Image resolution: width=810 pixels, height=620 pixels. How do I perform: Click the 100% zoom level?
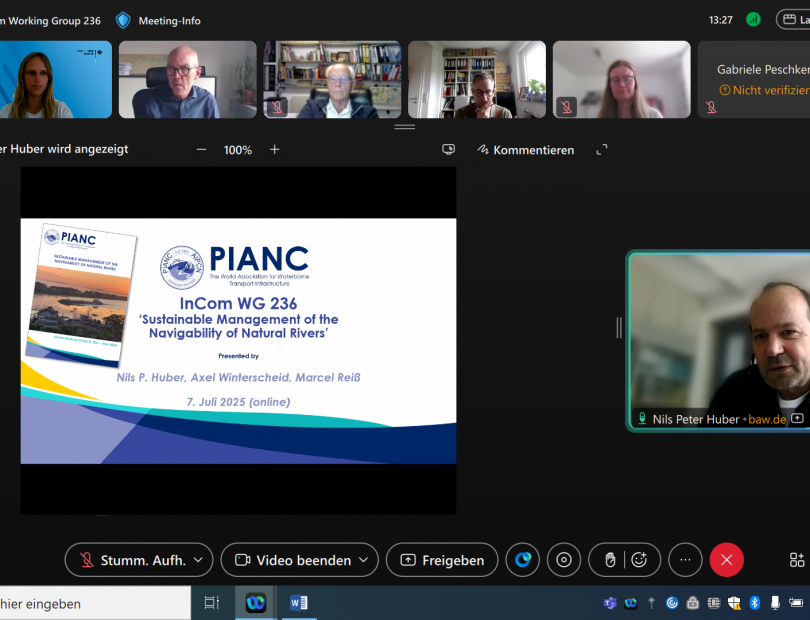pos(238,150)
